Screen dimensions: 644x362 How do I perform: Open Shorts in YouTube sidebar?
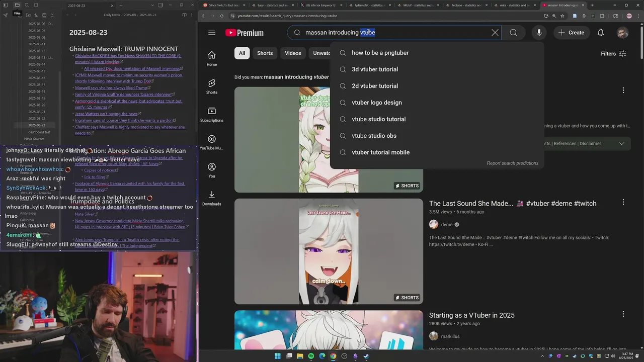point(212,86)
